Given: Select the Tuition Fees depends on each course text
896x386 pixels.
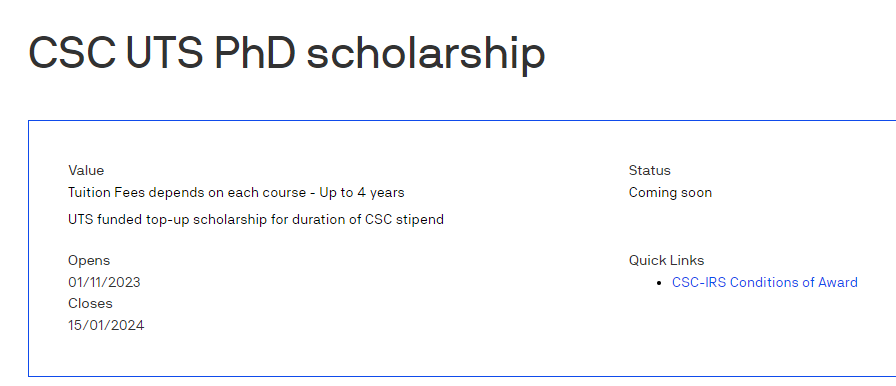Looking at the screenshot, I should [187, 192].
